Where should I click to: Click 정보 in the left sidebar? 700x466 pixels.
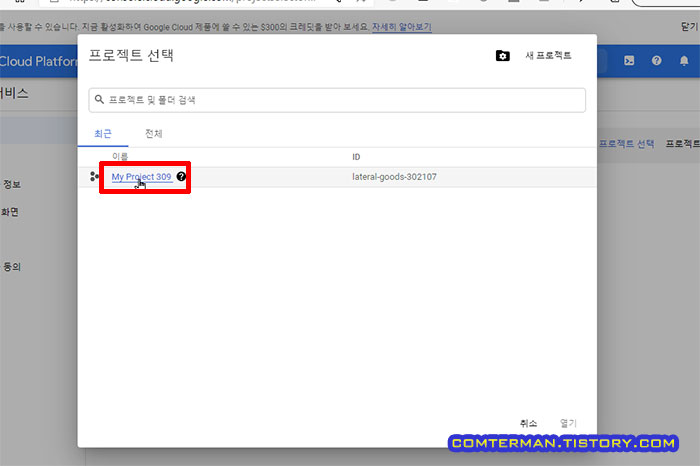click(x=12, y=184)
